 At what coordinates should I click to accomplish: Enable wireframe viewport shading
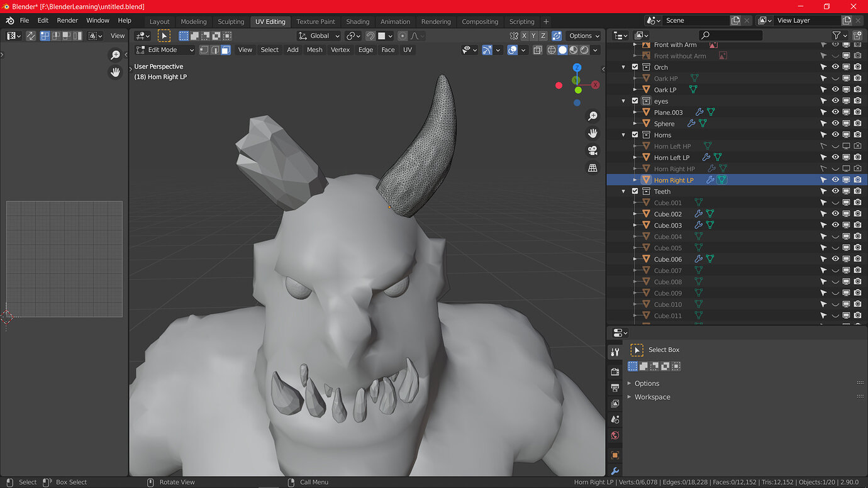pyautogui.click(x=552, y=50)
